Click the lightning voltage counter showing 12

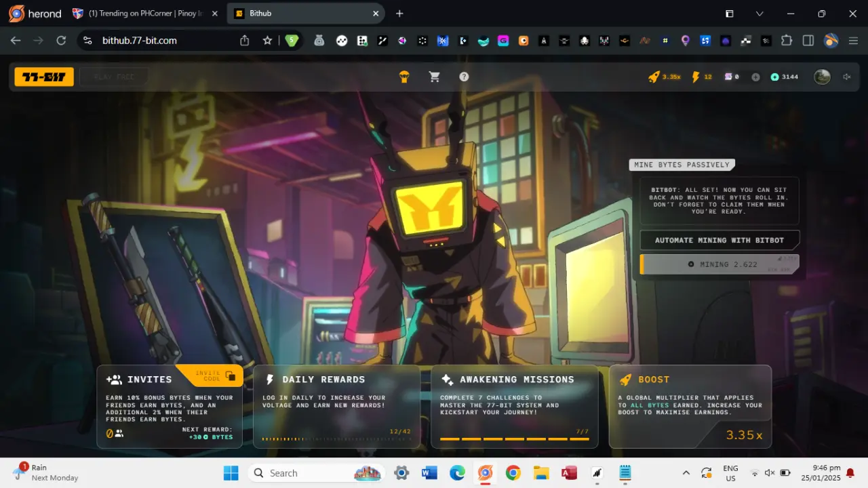click(702, 77)
